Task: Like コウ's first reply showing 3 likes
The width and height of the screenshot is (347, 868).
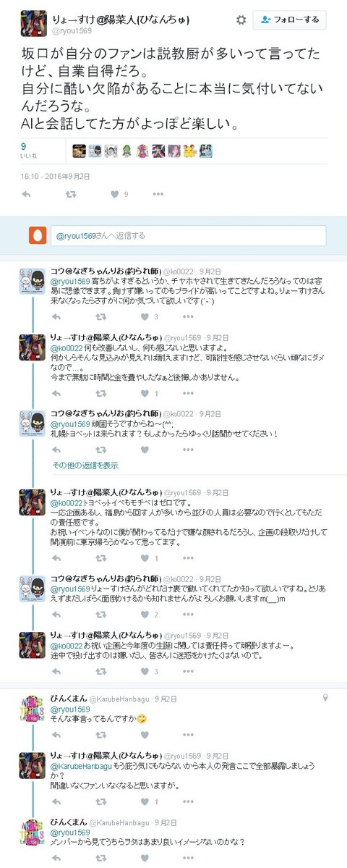Action: coord(149,316)
